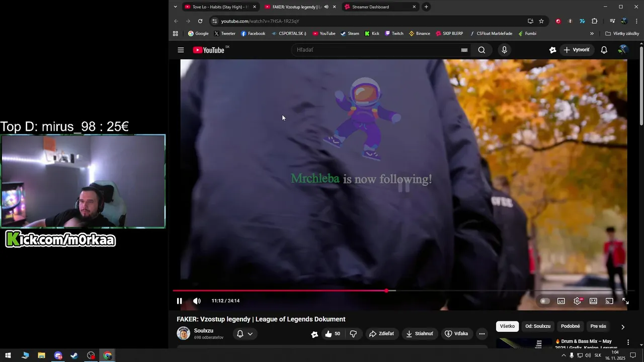Switch to theater mode view
The width and height of the screenshot is (644, 362).
[593, 301]
